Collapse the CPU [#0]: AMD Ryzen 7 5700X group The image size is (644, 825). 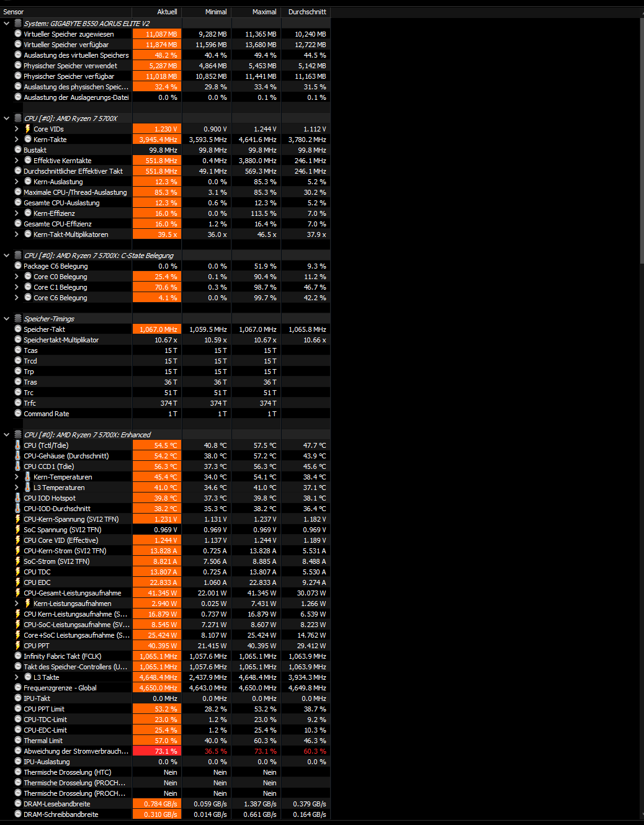tap(7, 118)
